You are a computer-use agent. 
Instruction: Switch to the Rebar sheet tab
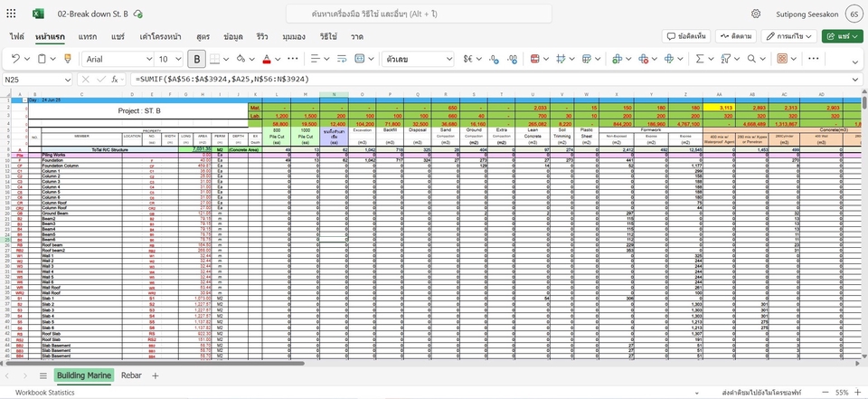(x=131, y=375)
